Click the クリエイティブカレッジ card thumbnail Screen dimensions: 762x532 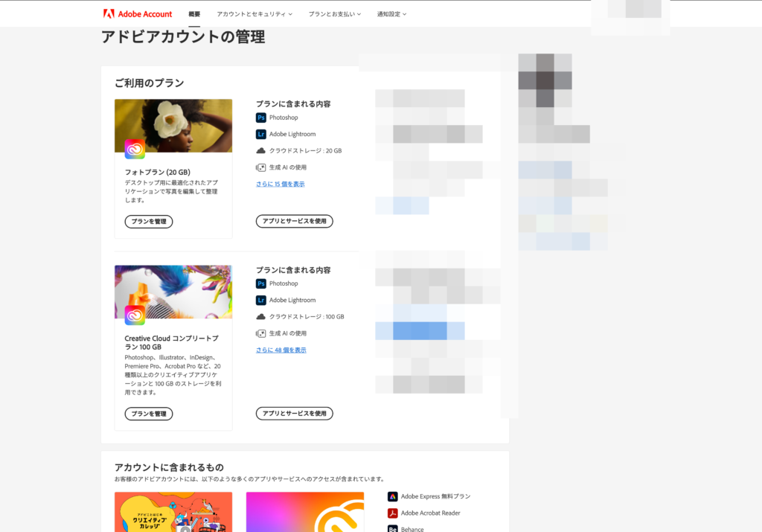[173, 513]
